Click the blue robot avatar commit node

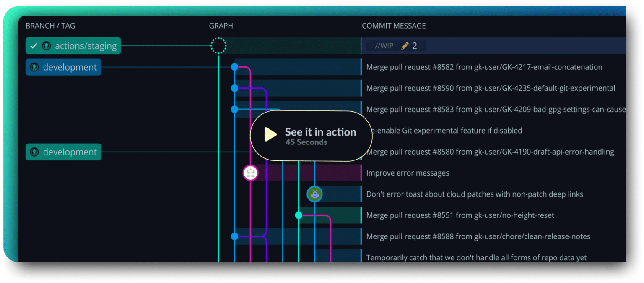click(x=314, y=194)
